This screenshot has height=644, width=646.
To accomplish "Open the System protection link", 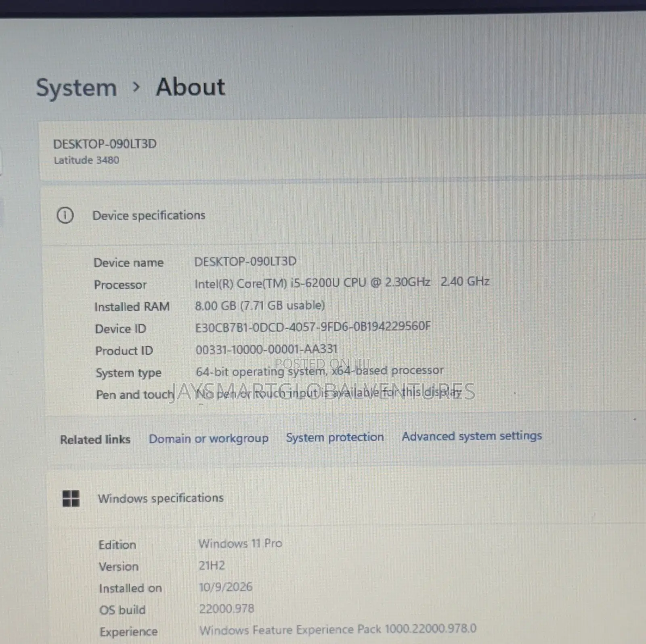I will pyautogui.click(x=335, y=437).
